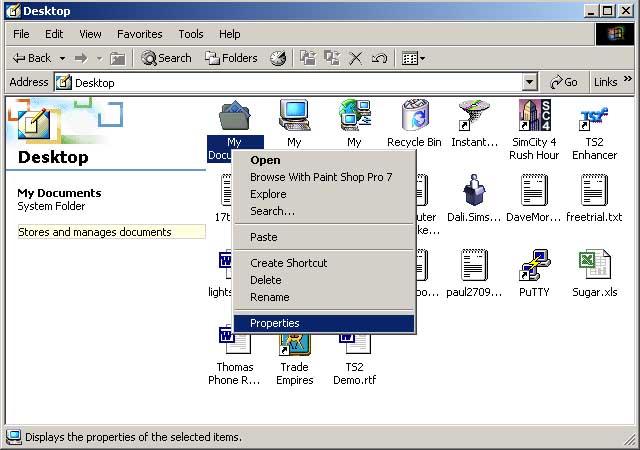This screenshot has width=640, height=450.
Task: Select the paul2709... file icon
Action: click(x=474, y=265)
